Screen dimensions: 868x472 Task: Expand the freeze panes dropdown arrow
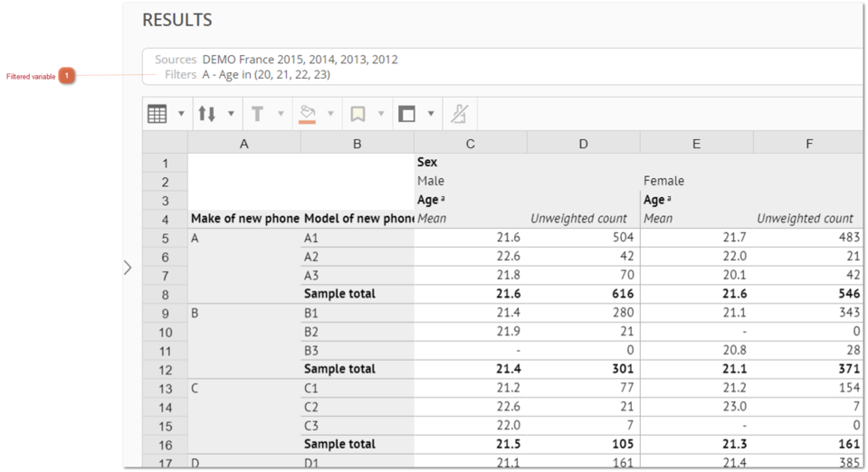pos(431,114)
